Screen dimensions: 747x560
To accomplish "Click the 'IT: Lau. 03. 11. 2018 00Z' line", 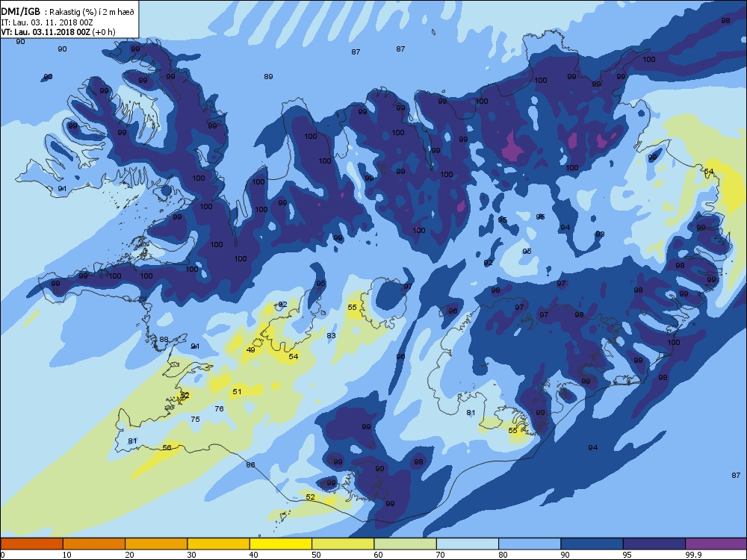I will (x=46, y=22).
